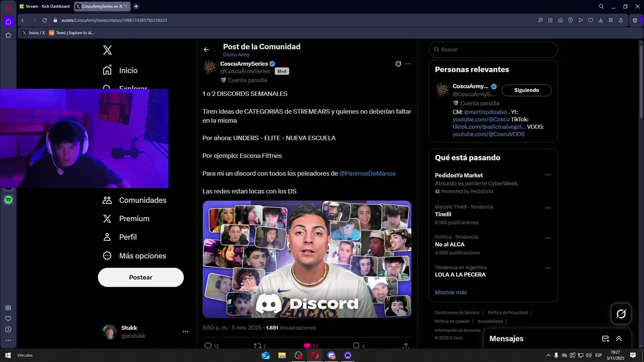The height and width of the screenshot is (362, 644).
Task: Switch to Stream - Kick Dashboard tab
Action: coord(44,7)
